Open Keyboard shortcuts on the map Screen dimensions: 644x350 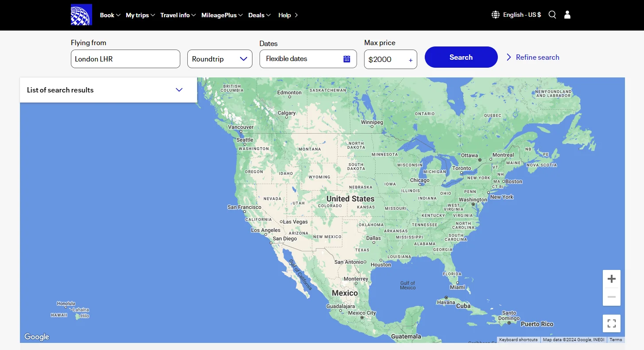[x=518, y=340]
